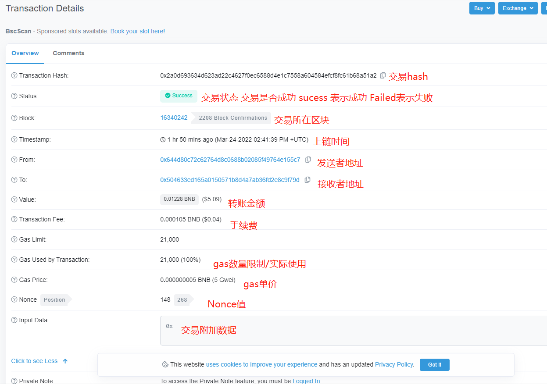
Task: Select the Overview tab
Action: (x=25, y=53)
